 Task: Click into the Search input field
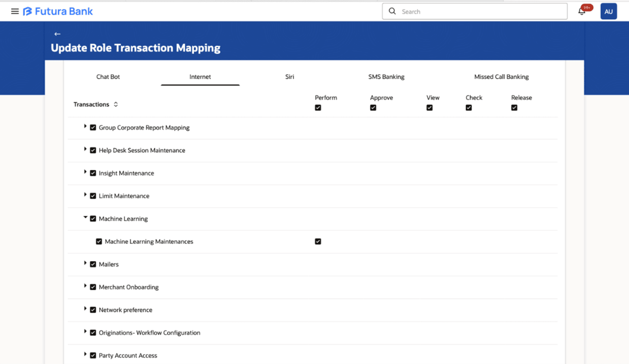coord(480,11)
